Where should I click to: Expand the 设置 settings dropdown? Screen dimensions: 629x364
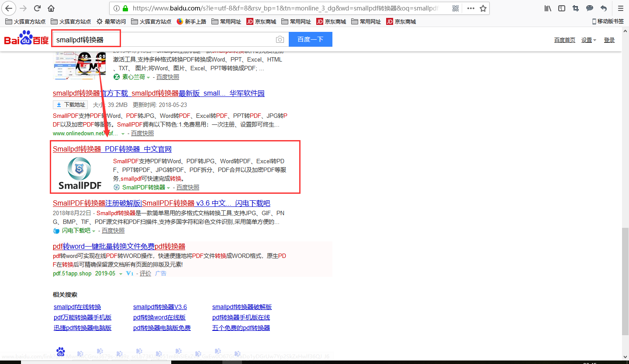(x=588, y=40)
